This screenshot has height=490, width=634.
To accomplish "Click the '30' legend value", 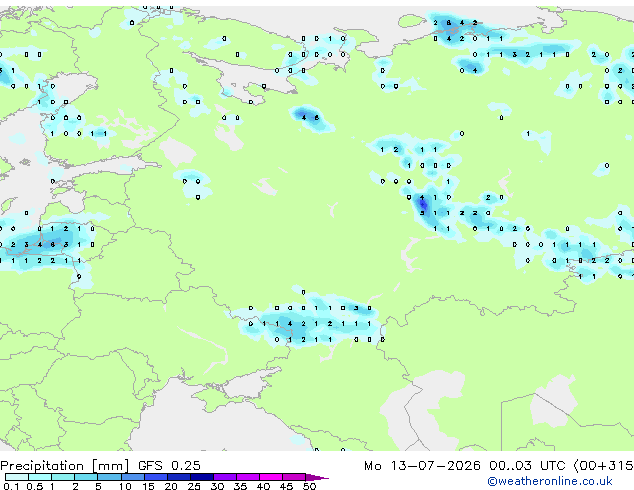I will pyautogui.click(x=217, y=486).
